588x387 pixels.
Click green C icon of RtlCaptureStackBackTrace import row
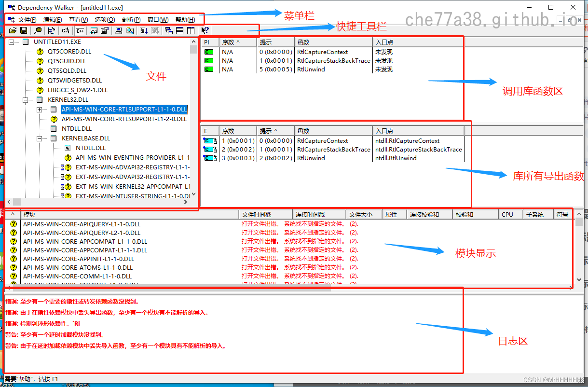[x=209, y=61]
